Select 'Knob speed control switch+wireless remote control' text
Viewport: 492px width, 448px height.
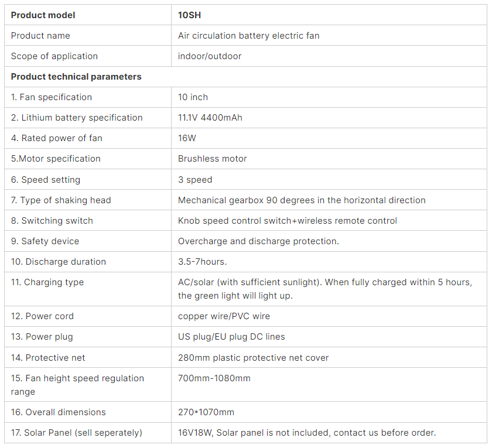(288, 221)
